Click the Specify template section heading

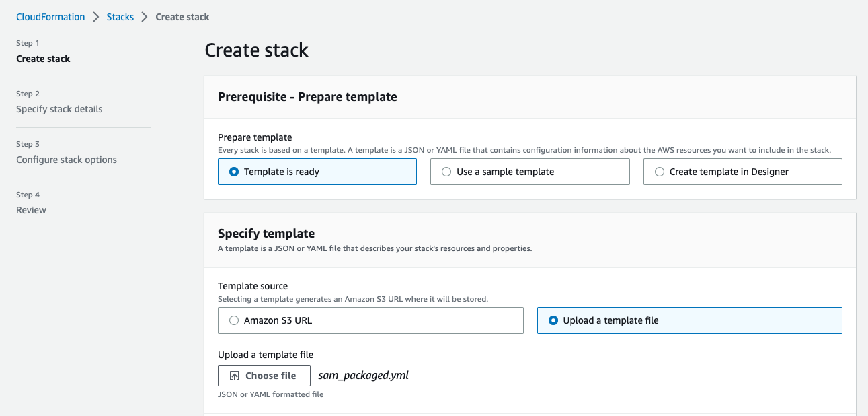tap(266, 234)
